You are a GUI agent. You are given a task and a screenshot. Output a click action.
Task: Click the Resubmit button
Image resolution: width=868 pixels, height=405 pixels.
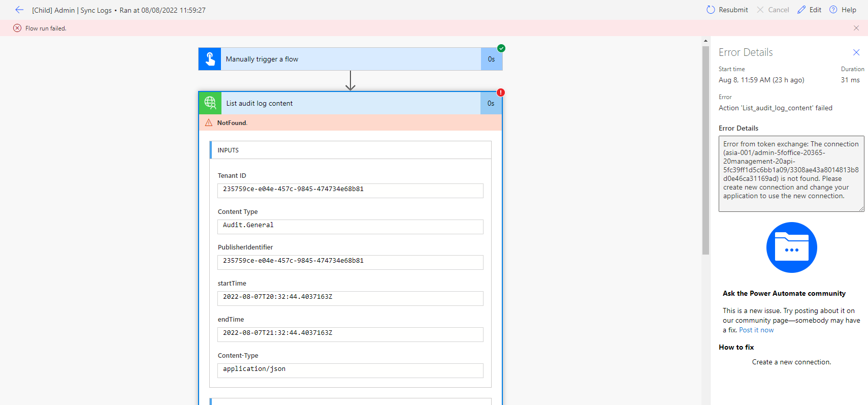[727, 10]
